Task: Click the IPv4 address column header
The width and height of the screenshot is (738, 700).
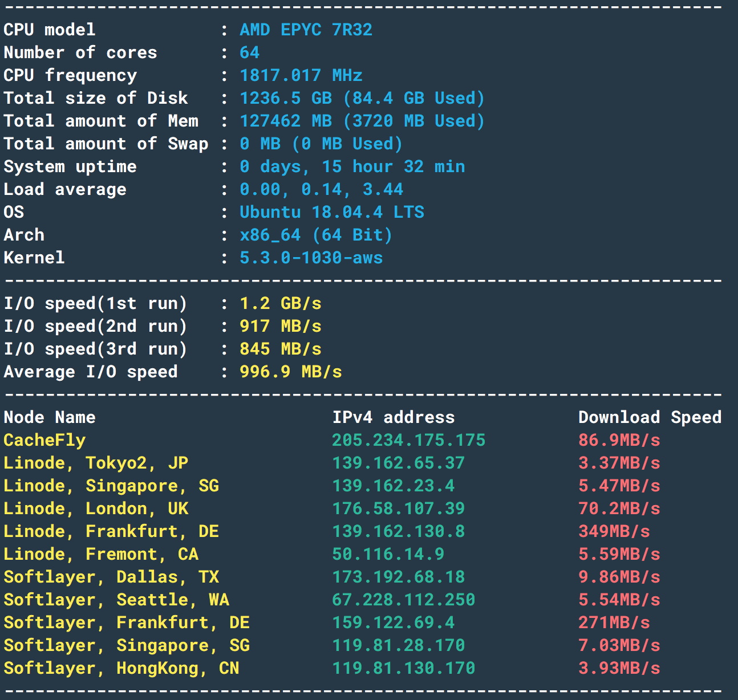Action: tap(394, 417)
